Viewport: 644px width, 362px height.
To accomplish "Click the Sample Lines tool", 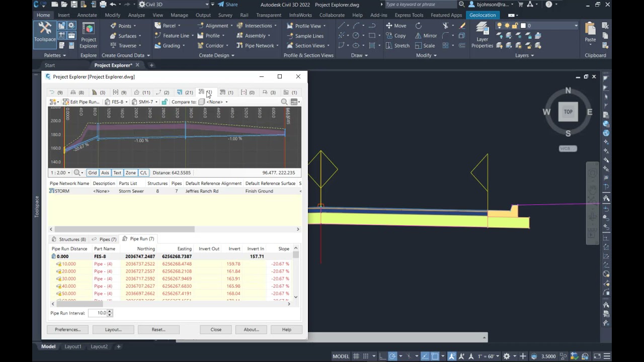I will pyautogui.click(x=305, y=36).
